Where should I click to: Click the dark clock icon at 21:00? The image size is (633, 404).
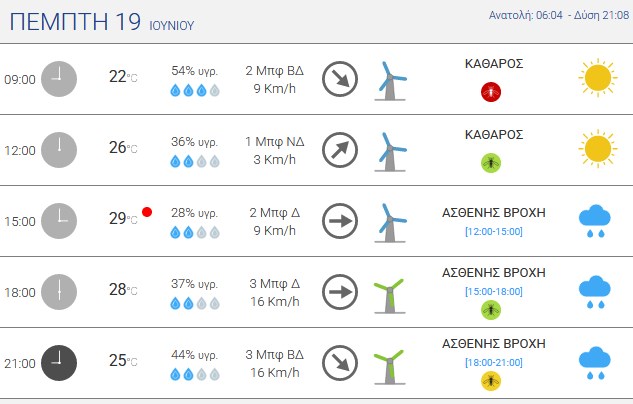point(59,363)
